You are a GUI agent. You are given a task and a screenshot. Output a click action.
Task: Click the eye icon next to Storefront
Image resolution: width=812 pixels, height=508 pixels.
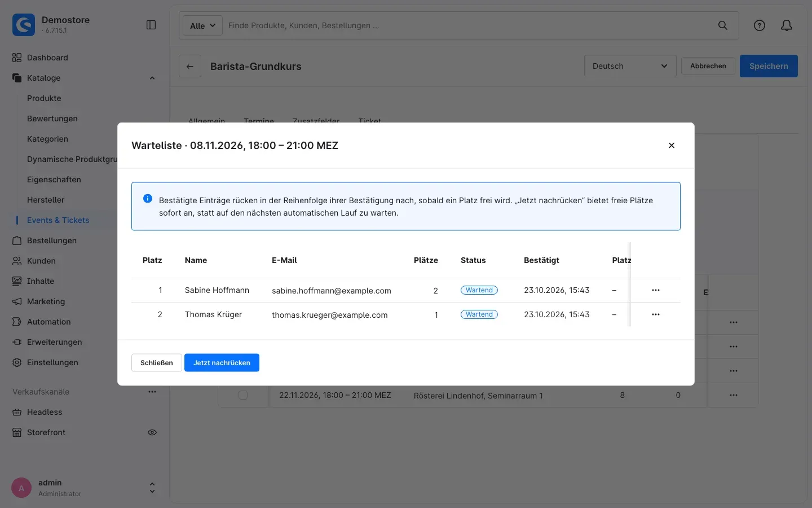152,432
